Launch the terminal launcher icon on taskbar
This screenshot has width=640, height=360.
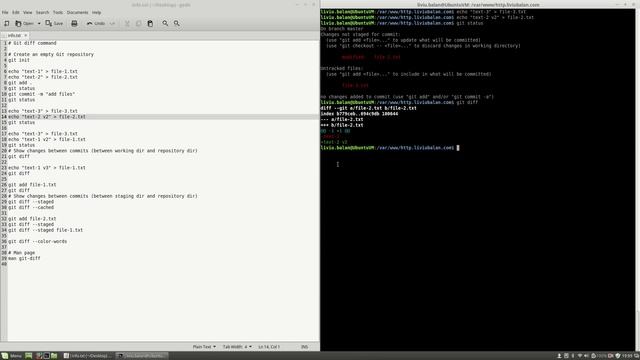(x=47, y=356)
